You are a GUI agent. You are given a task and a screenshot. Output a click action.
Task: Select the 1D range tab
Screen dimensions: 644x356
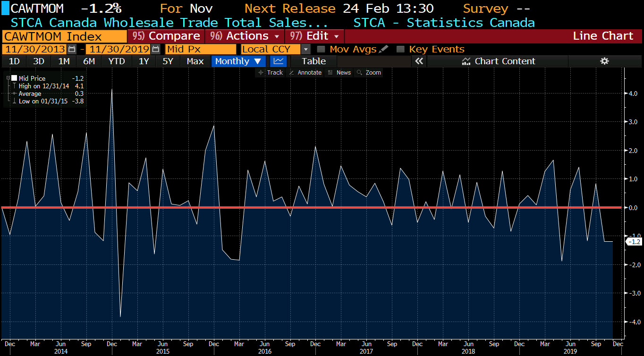[x=14, y=61]
